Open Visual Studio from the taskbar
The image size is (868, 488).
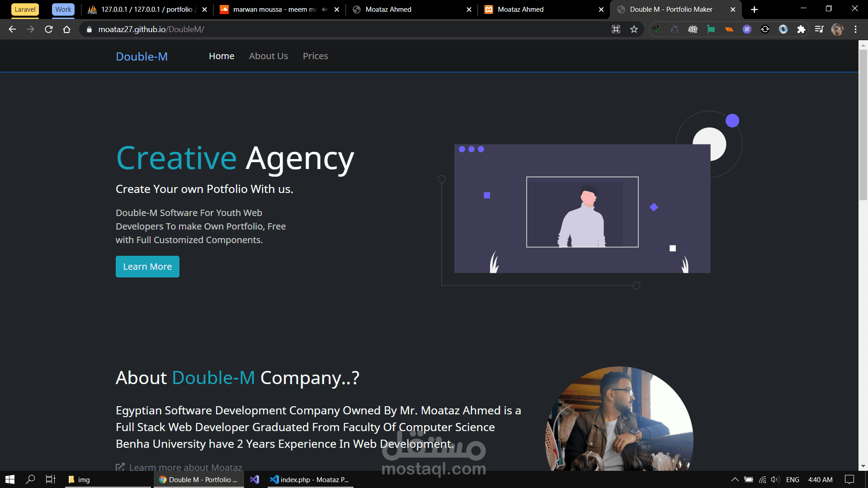[255, 479]
